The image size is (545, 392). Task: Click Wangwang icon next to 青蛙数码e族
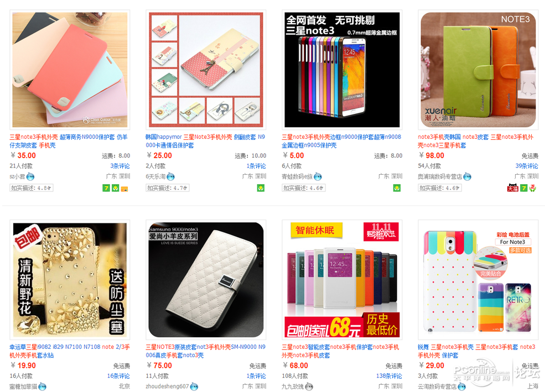(318, 177)
